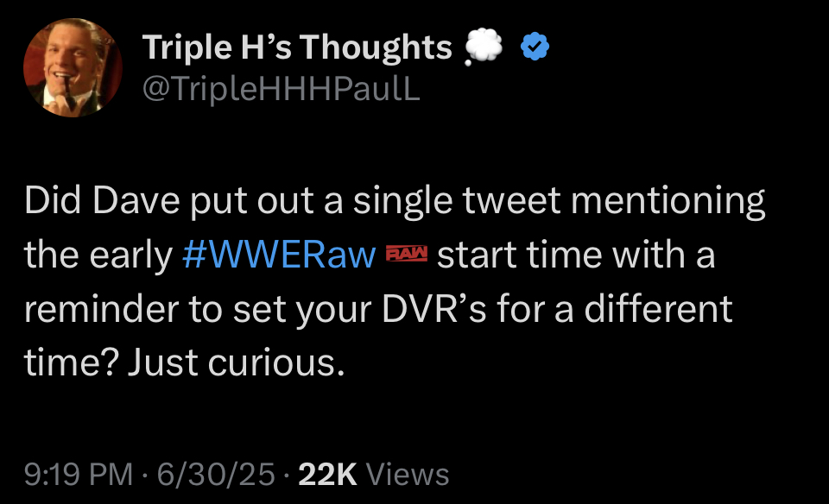Open the Triple H's Thoughts profile picture
The image size is (829, 504).
(x=73, y=68)
